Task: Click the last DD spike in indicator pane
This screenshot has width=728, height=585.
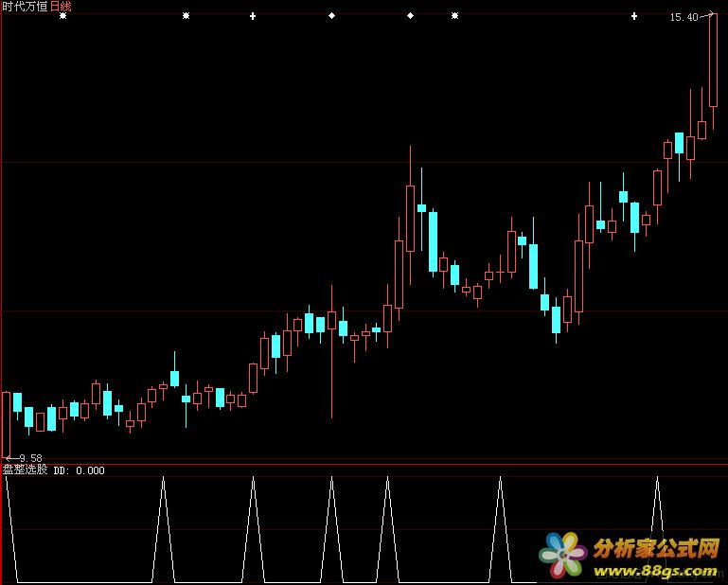Action: pos(657,529)
